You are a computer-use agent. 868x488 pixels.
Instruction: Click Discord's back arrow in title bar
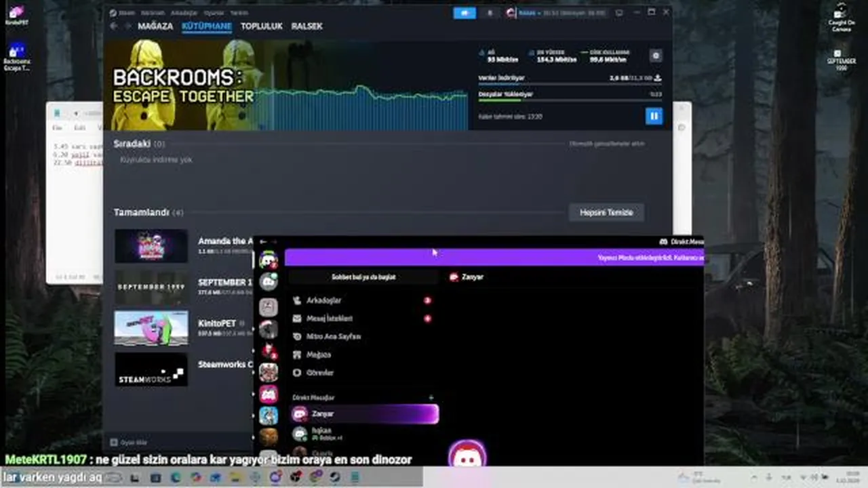click(263, 241)
